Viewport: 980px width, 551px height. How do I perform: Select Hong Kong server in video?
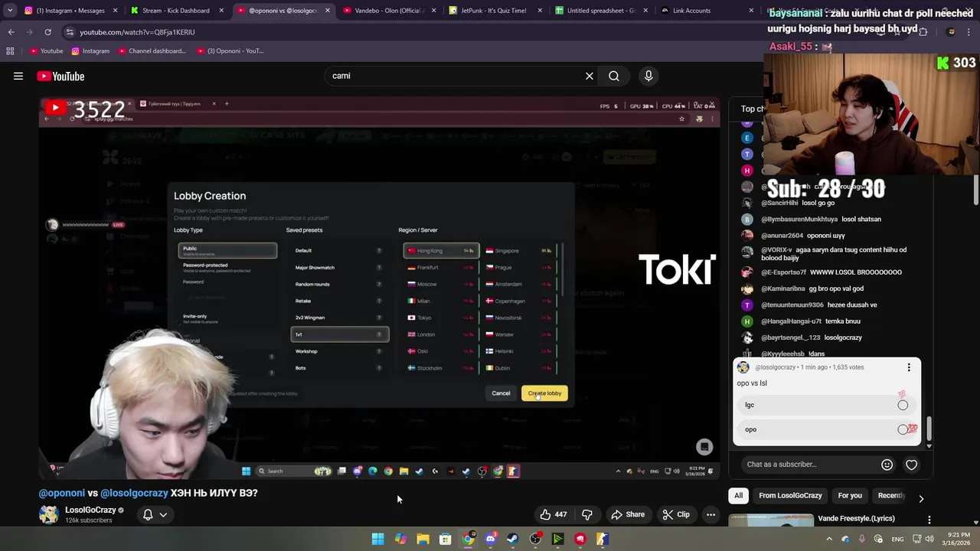441,250
